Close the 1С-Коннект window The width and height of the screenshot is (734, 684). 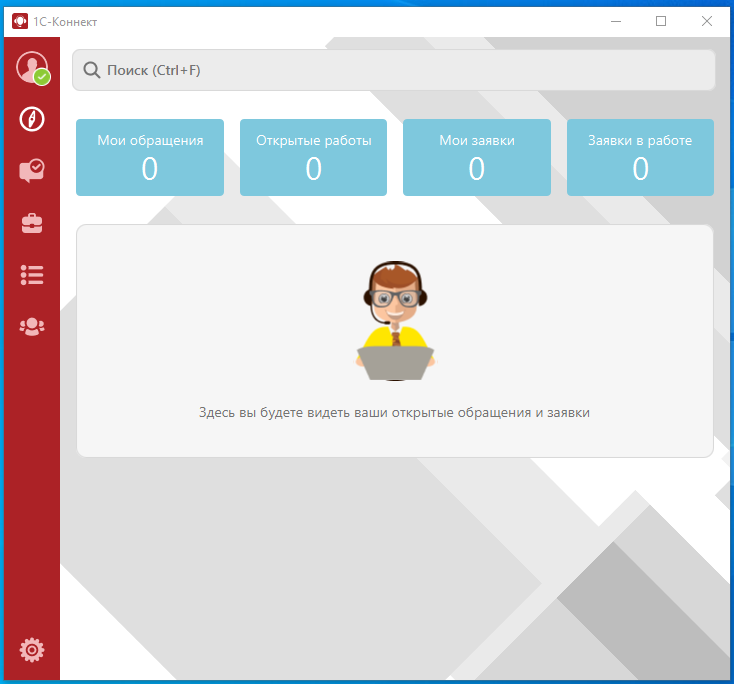(x=707, y=21)
